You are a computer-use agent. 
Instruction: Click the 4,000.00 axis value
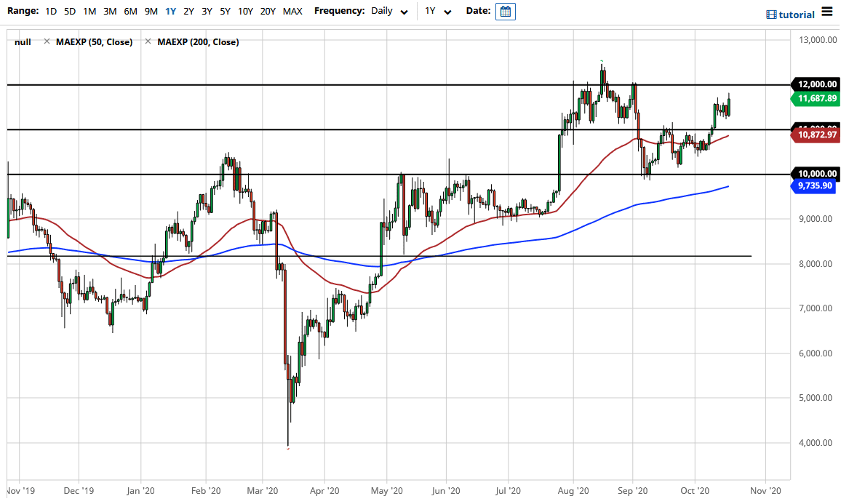click(816, 443)
